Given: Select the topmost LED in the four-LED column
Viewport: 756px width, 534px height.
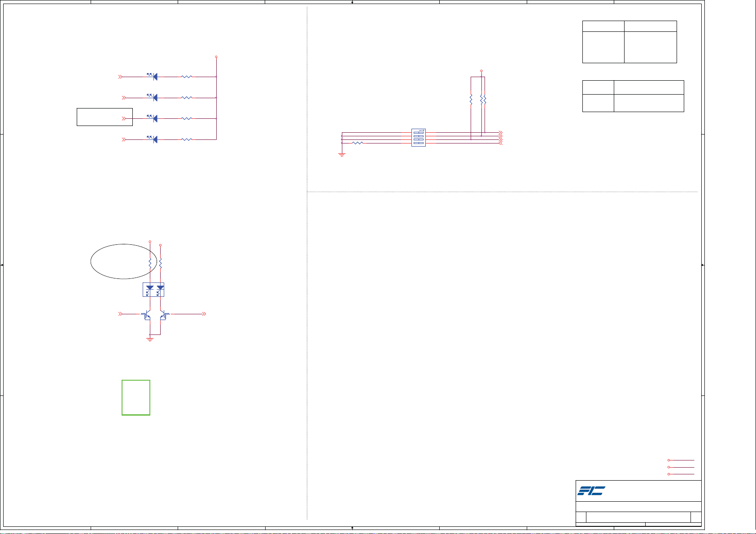Looking at the screenshot, I should click(x=153, y=76).
